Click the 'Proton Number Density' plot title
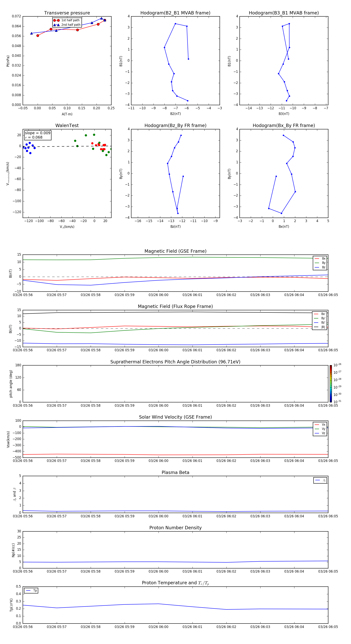Screen dimensions: 351x644 tap(175, 528)
